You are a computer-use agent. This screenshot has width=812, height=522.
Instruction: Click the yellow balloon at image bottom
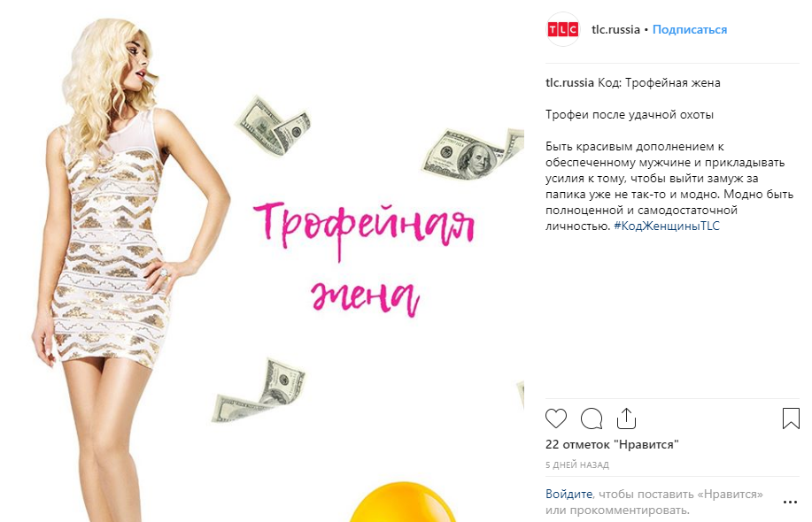pos(402,502)
